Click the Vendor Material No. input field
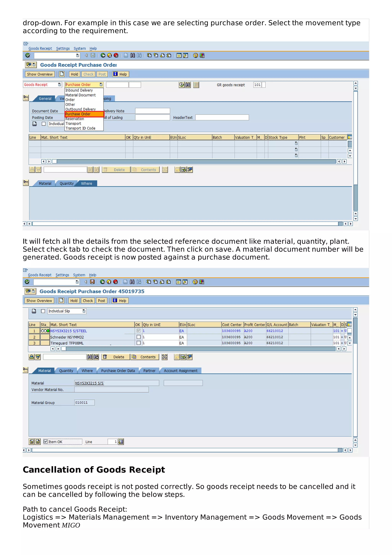392x555 pixels. point(111,389)
